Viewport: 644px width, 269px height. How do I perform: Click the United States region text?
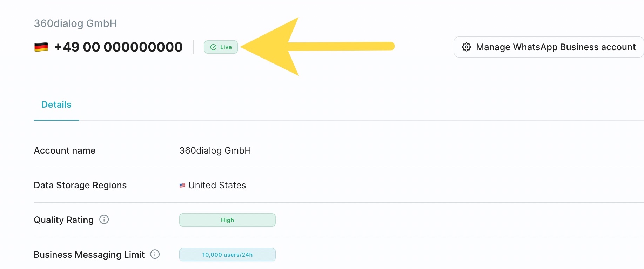(x=217, y=185)
